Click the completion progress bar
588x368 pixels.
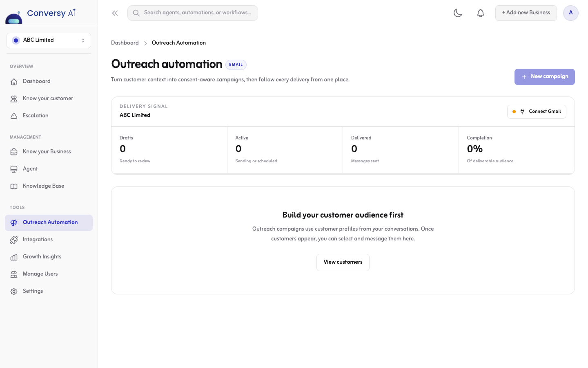pyautogui.click(x=343, y=174)
